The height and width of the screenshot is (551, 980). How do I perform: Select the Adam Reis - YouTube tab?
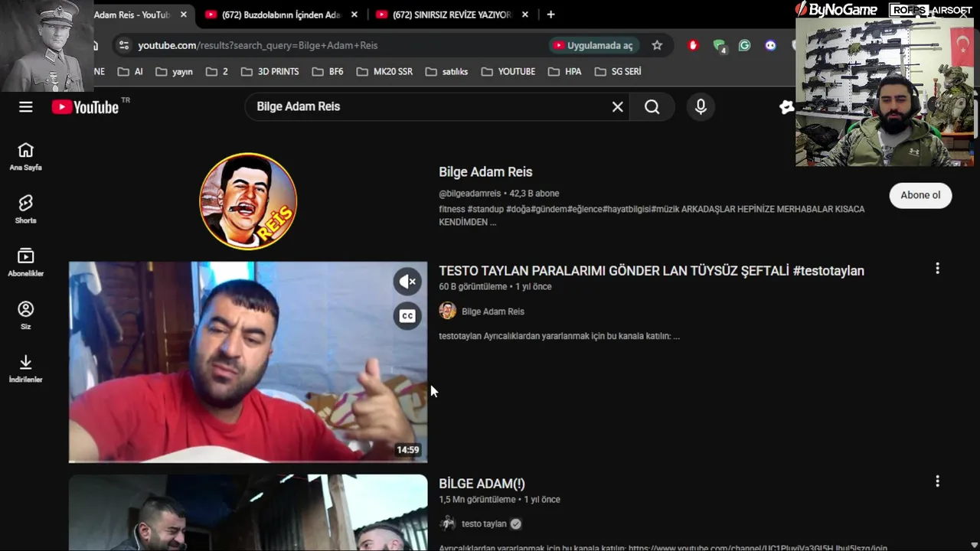click(x=132, y=15)
